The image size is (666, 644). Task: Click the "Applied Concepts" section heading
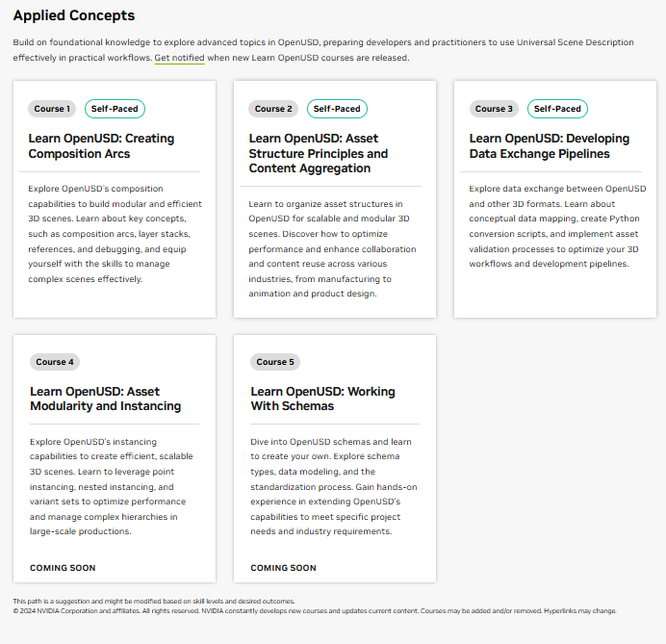point(74,15)
